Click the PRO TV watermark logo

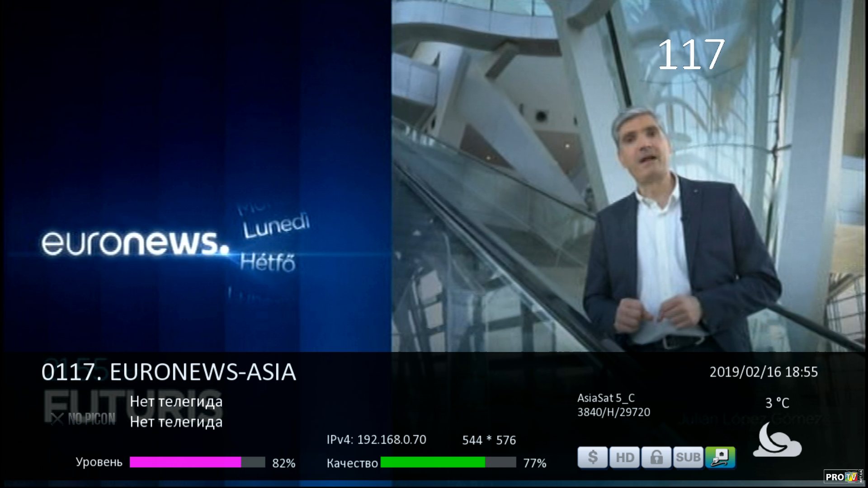pyautogui.click(x=844, y=476)
